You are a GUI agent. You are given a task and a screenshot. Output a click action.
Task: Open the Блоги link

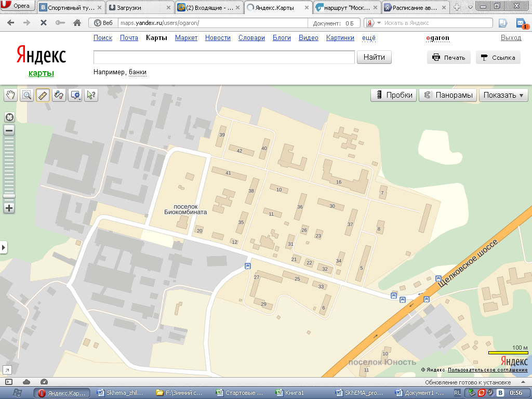(x=282, y=37)
